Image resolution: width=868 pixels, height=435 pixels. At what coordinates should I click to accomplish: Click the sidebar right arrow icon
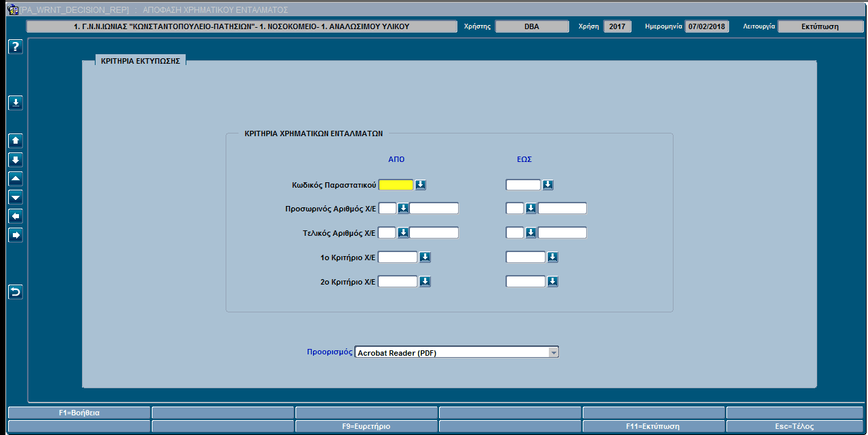pyautogui.click(x=16, y=235)
